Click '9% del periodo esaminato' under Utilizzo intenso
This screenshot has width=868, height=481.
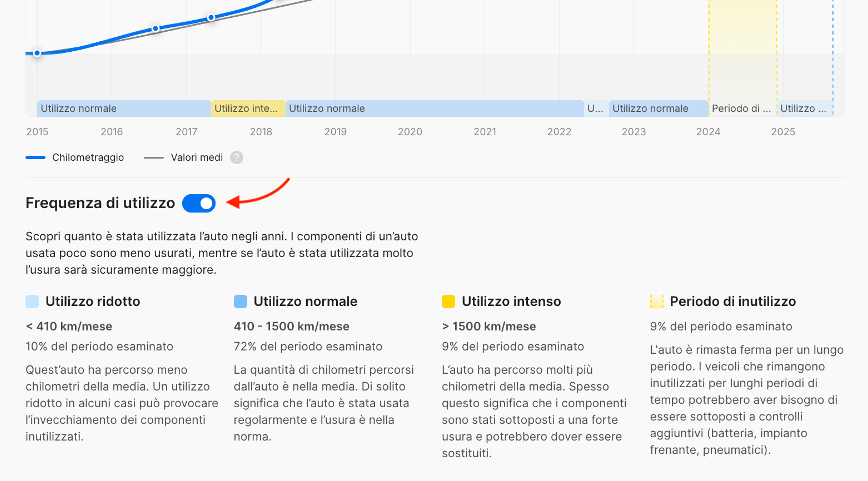(x=513, y=346)
